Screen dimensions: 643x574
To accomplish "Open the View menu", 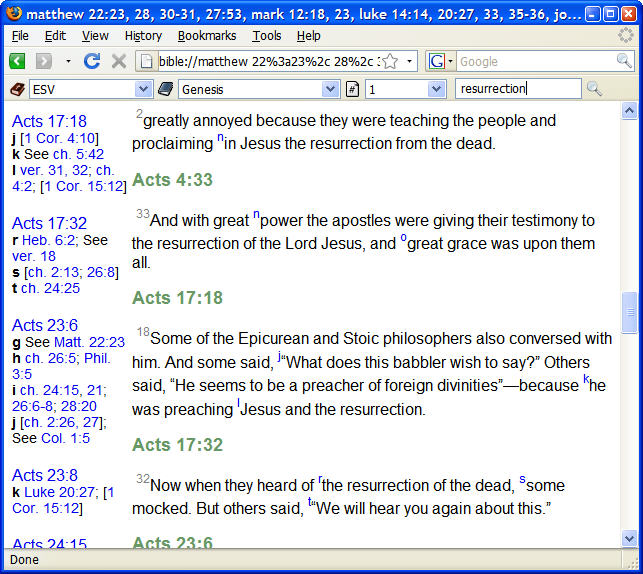I will point(95,36).
